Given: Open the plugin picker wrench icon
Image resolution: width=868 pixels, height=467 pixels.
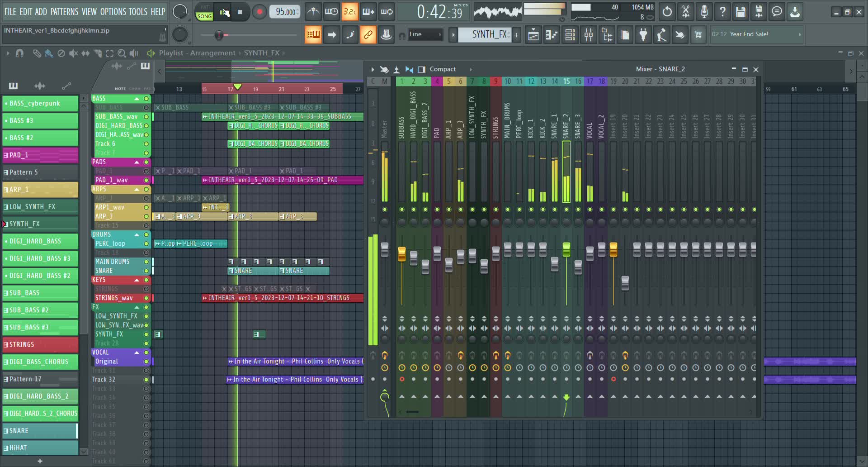Looking at the screenshot, I should pyautogui.click(x=643, y=34).
